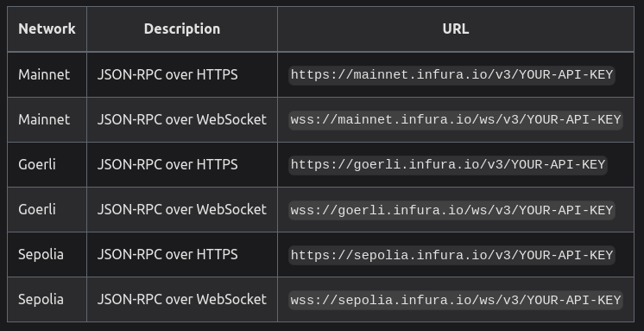644x331 pixels.
Task: Click the Goerli HTTPS endpoint URL
Action: click(x=448, y=165)
